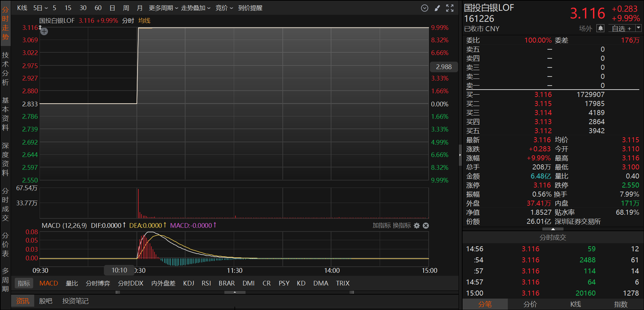
Task: Open MACD indicator settings gear
Action: click(417, 225)
